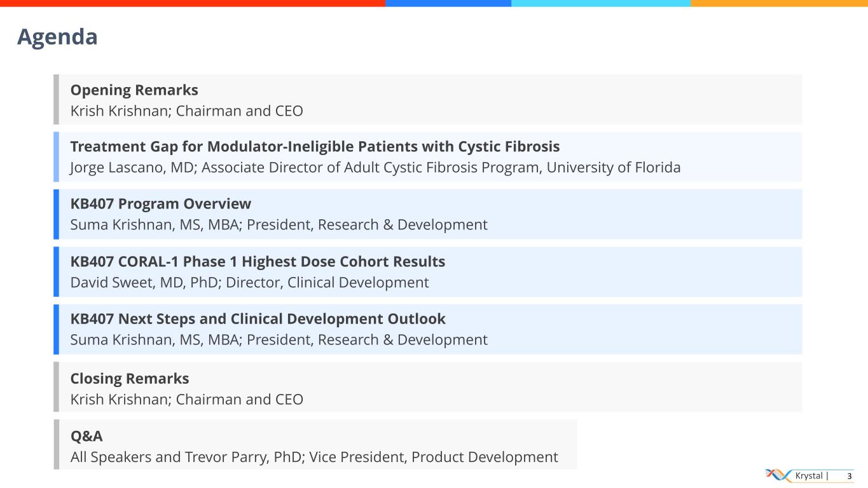Click the Agenda slide title
Screen dimensions: 868x488
click(57, 37)
